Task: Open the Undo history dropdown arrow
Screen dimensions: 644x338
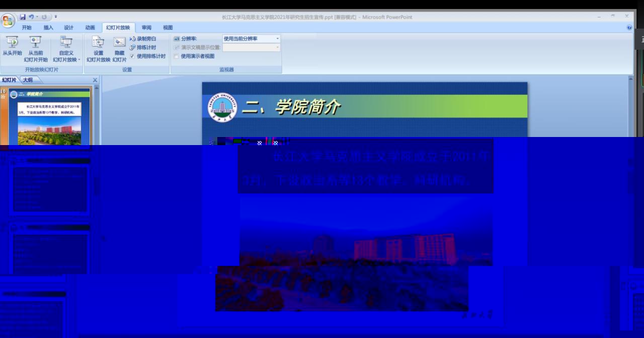Action: 36,17
